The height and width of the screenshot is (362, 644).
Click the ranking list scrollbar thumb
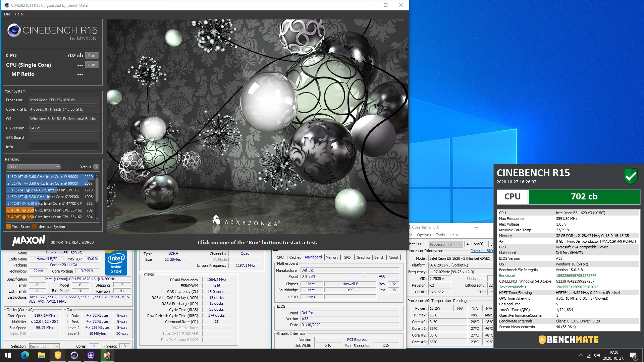(x=97, y=189)
